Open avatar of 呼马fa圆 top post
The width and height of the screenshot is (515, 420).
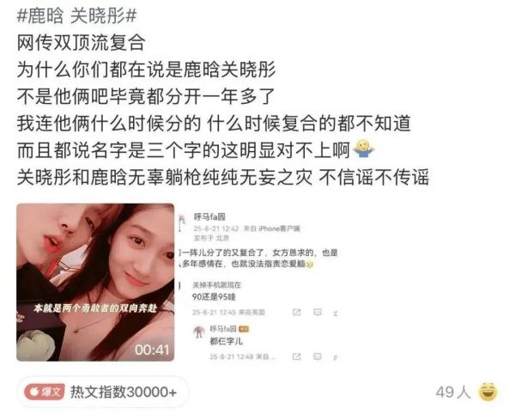pos(182,222)
